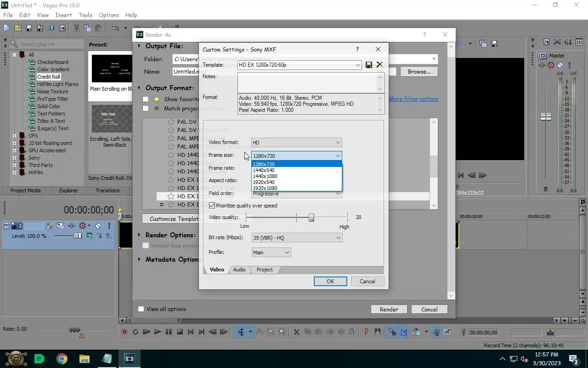The width and height of the screenshot is (588, 368).
Task: Select the Video tab in Custom Settings
Action: tap(217, 270)
